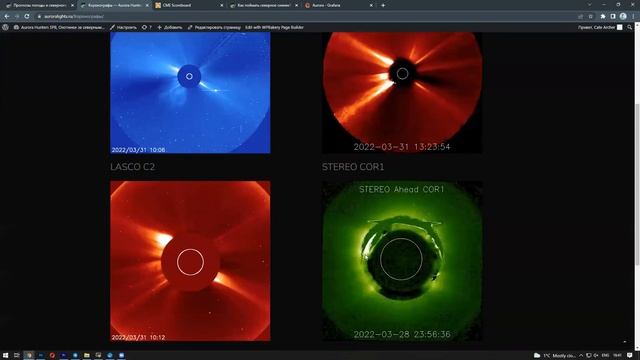Open the clock in system tray
The image size is (640, 360).
618,356
